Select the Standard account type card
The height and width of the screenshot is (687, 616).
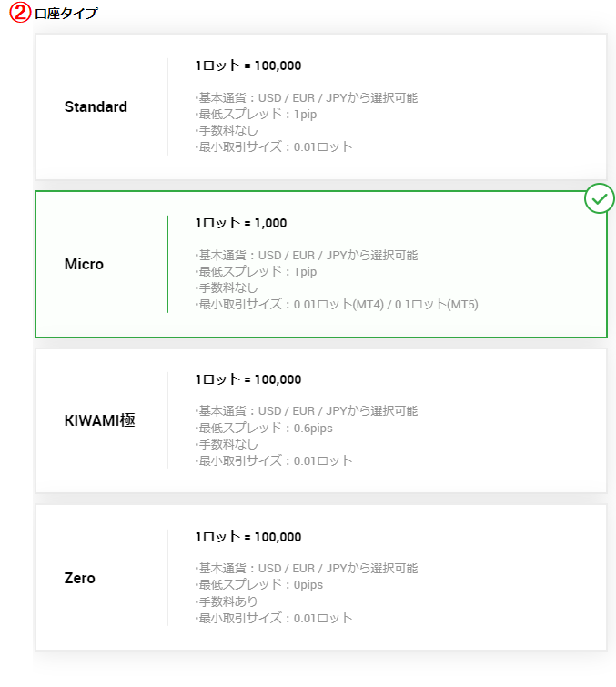[x=320, y=106]
